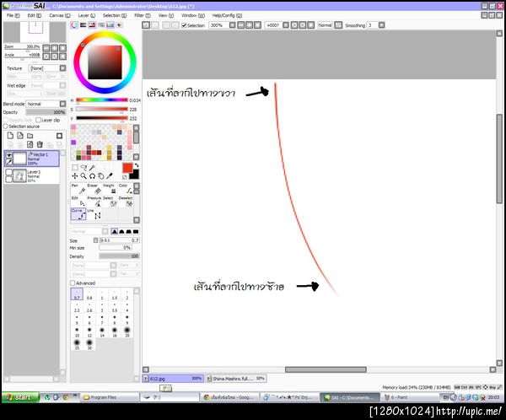This screenshot has height=420, width=506.
Task: Clear the layer using the clear icon
Action: [30, 144]
